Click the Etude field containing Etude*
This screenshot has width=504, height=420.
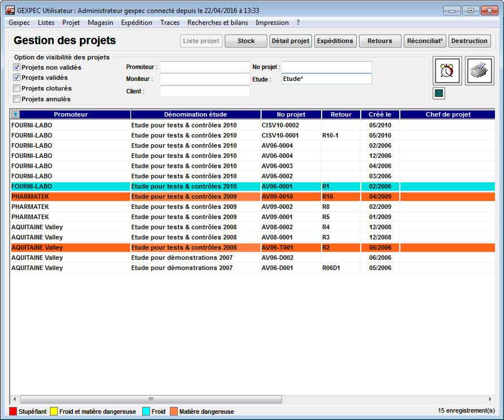click(327, 79)
